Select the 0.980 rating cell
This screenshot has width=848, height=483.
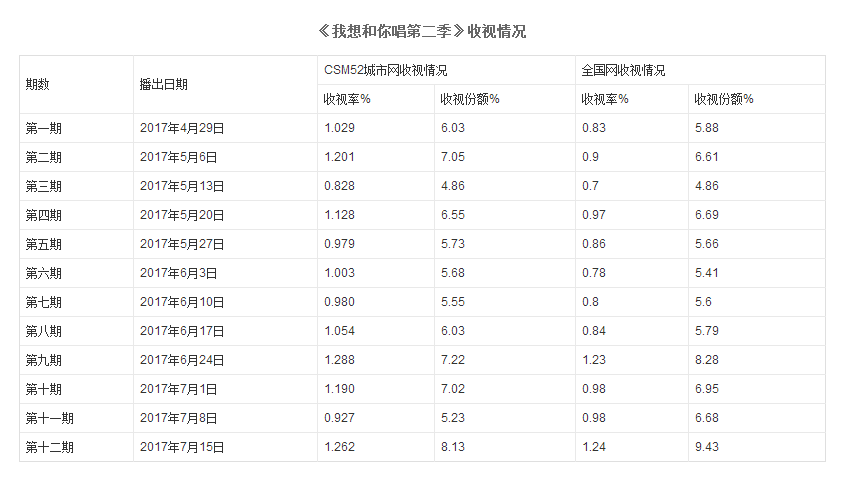[339, 302]
